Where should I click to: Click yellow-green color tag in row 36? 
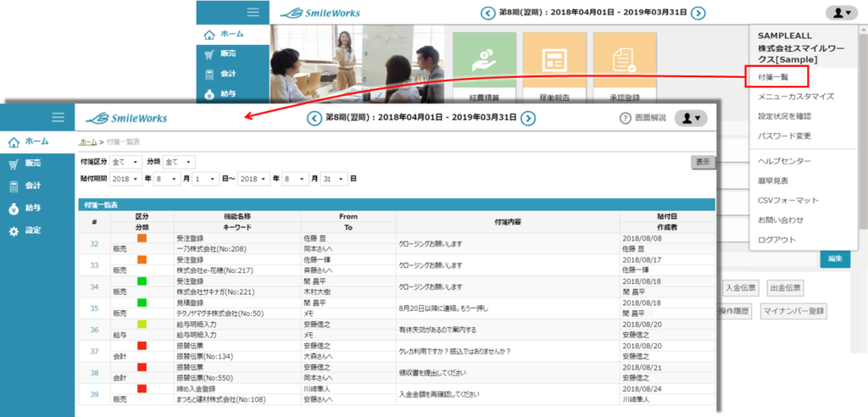pyautogui.click(x=142, y=325)
